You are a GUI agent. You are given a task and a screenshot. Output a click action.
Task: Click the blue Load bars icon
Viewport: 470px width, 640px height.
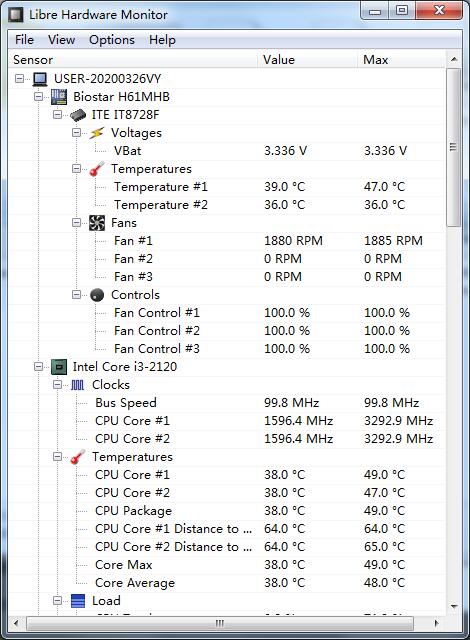click(78, 601)
